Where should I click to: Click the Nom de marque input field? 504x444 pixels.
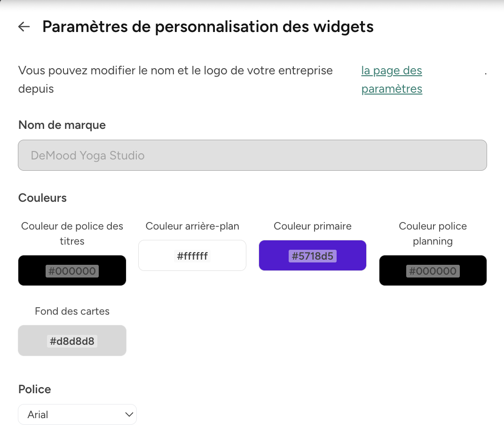pos(252,155)
